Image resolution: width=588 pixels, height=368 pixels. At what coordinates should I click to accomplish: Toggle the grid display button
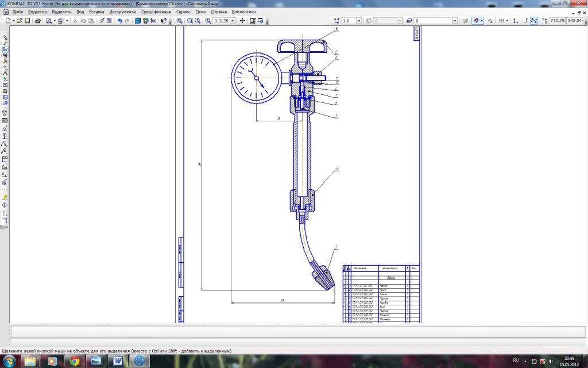(x=501, y=21)
